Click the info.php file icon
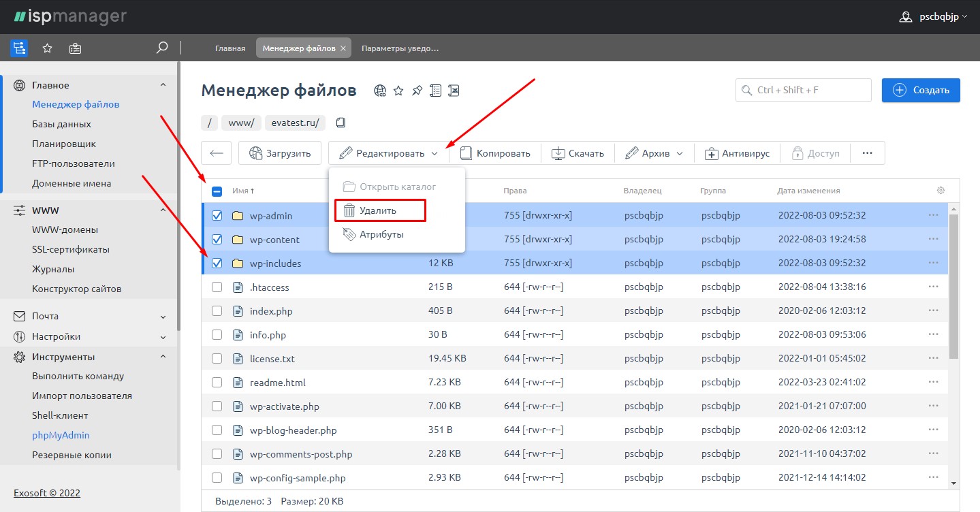Viewport: 980px width, 512px height. pyautogui.click(x=238, y=335)
